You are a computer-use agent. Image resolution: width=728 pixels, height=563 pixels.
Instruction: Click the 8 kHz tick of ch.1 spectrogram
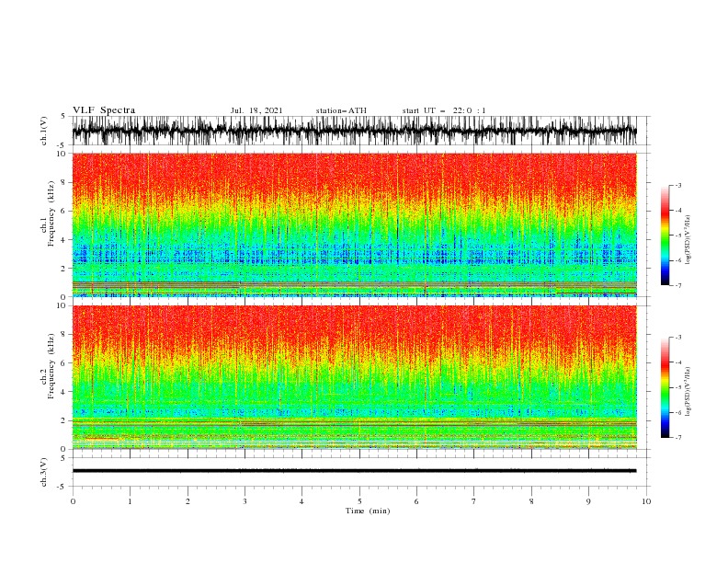tap(63, 182)
